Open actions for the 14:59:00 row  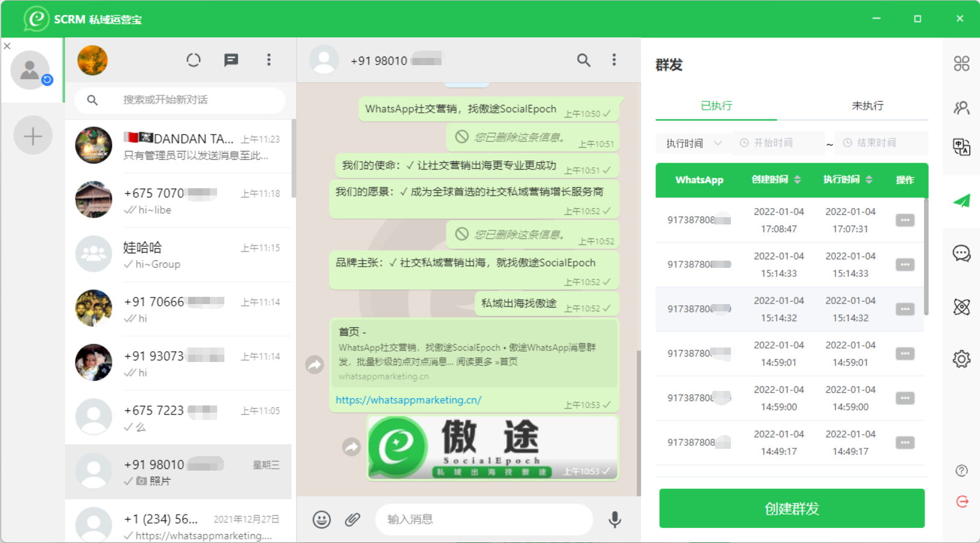click(x=905, y=398)
